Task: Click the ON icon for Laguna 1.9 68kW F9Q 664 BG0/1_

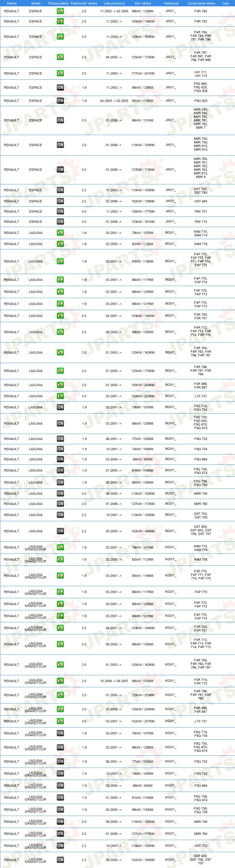Action: pyautogui.click(x=60, y=459)
